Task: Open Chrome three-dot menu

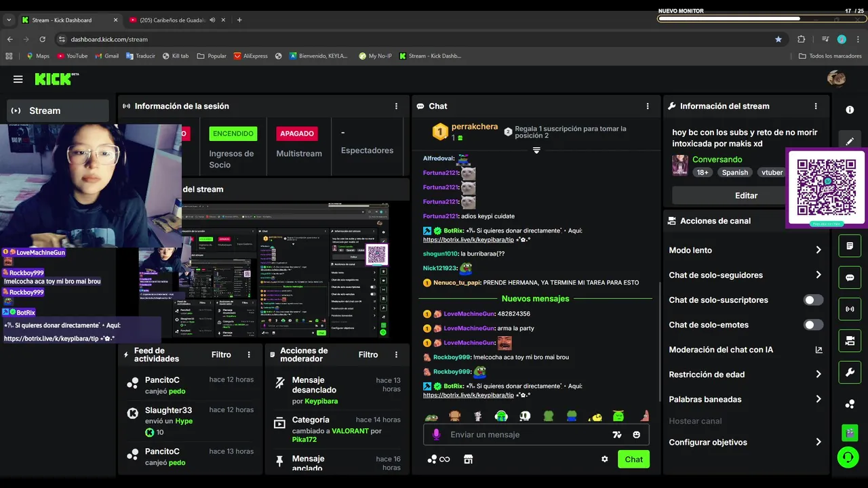Action: coord(858,39)
